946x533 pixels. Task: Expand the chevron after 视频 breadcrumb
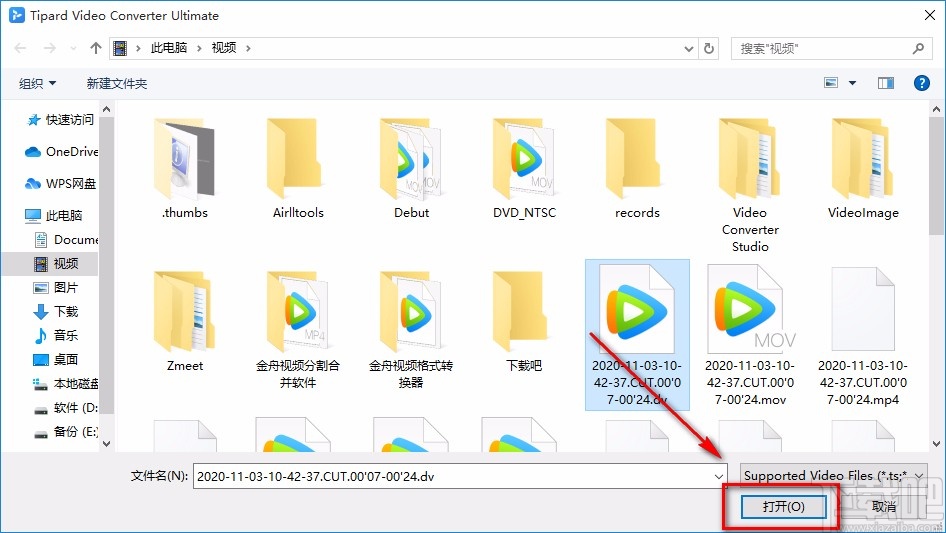click(248, 48)
